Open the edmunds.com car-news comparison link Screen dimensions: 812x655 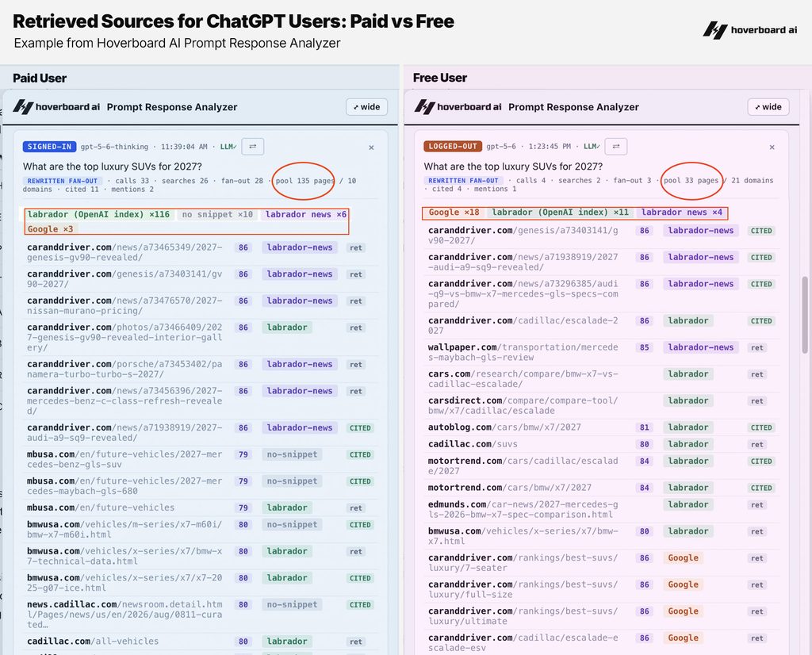pos(523,510)
